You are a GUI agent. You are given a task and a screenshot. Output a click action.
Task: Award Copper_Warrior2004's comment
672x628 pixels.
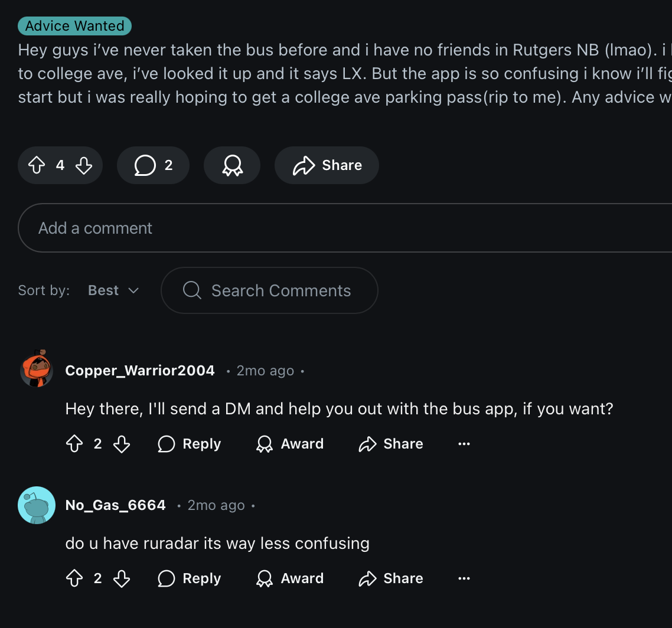pos(290,444)
